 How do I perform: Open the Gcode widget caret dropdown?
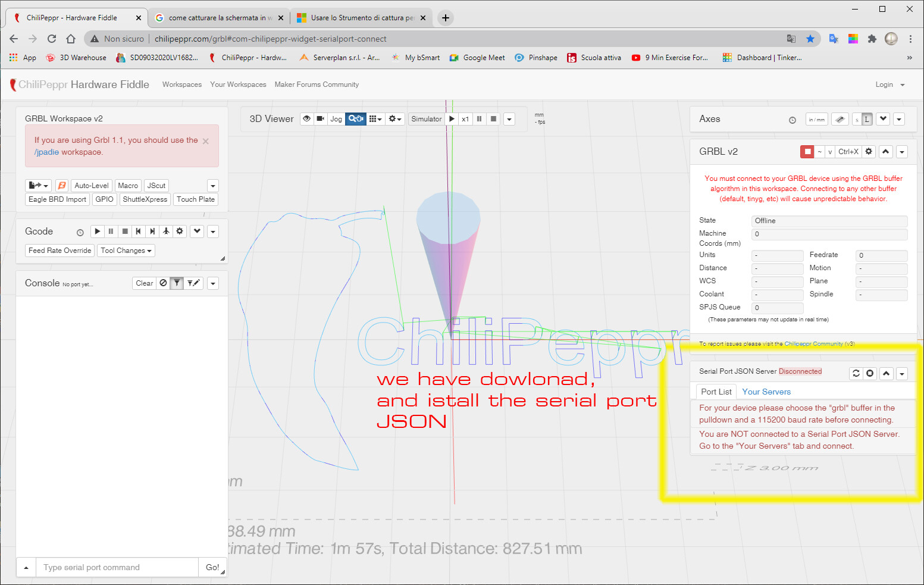[x=213, y=232]
